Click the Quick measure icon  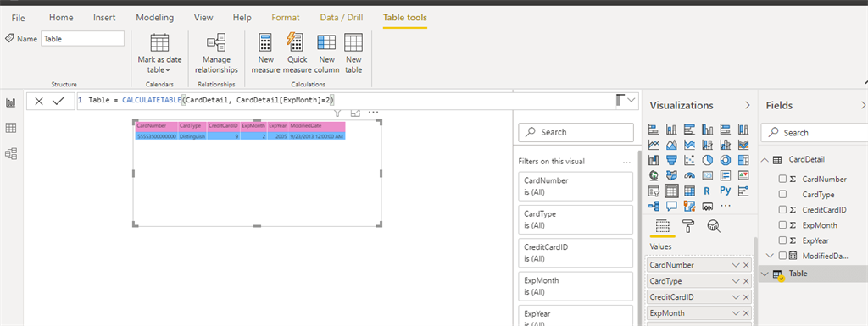click(x=294, y=42)
